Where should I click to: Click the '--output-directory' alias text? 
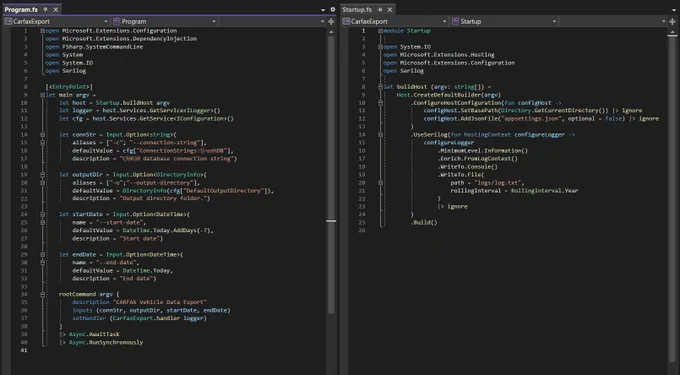tap(162, 183)
